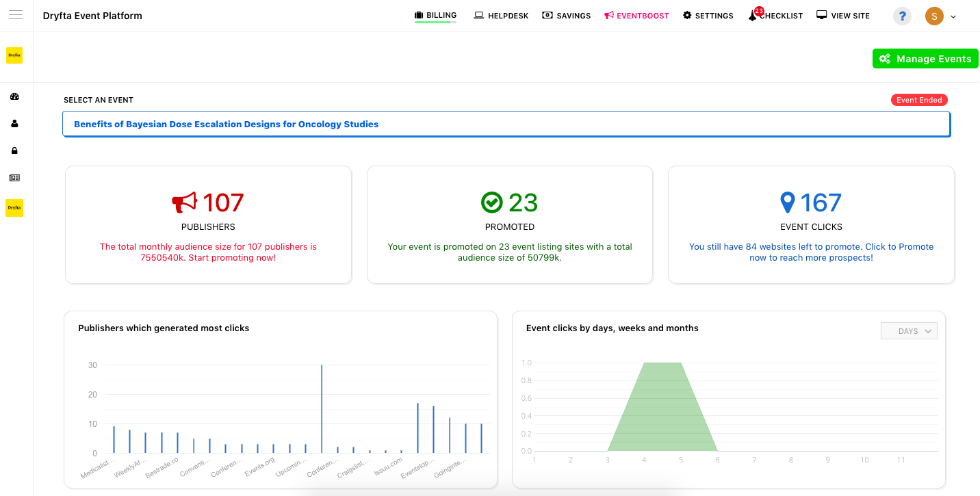Screen dimensions: 980x496
Task: Expand the DAYS chart interval dropdown
Action: pos(908,331)
